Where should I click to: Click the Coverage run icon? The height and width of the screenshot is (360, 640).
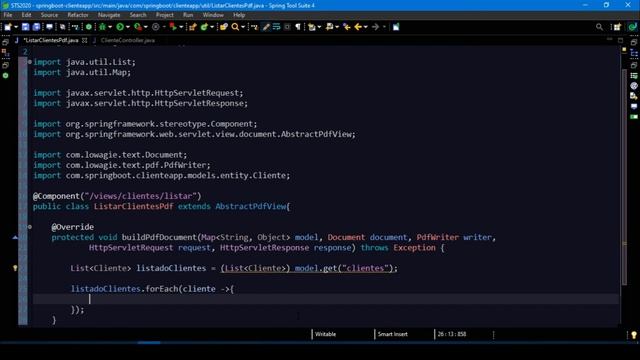coord(138,27)
